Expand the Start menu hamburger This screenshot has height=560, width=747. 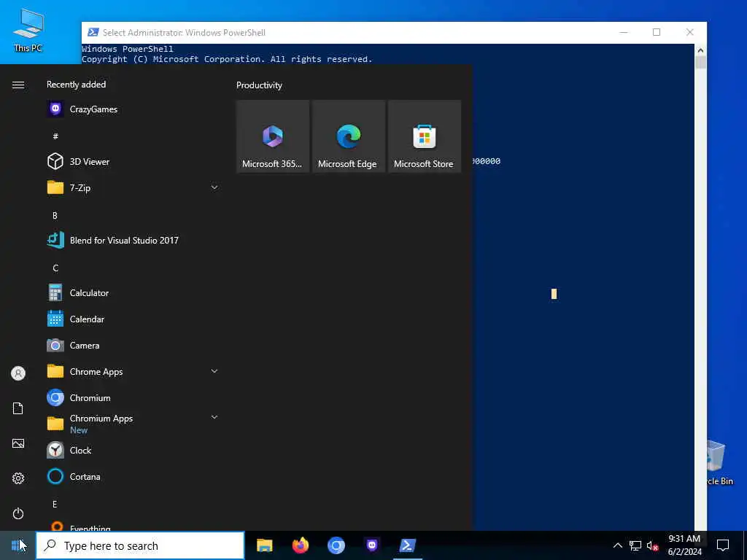(18, 85)
